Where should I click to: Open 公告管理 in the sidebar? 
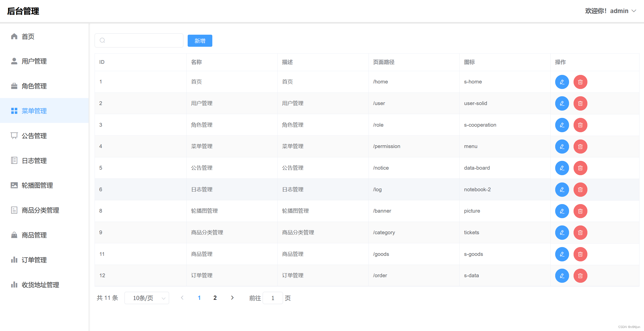tap(44, 136)
